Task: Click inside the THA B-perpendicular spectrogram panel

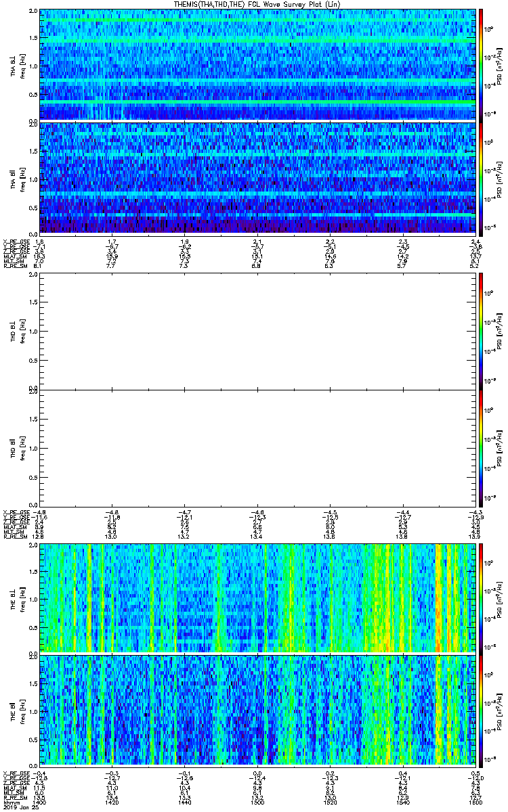Action: pos(257,65)
